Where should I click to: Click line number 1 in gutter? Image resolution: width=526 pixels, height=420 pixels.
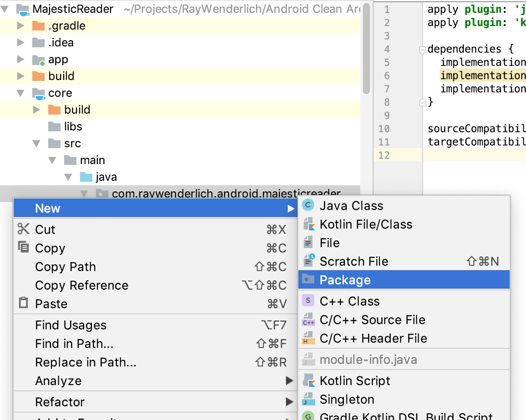387,9
